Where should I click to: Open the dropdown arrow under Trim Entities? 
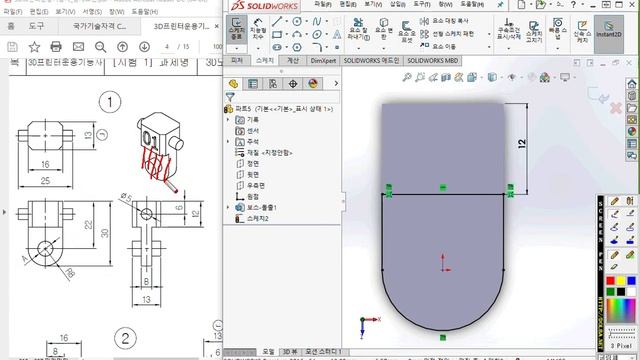[359, 49]
